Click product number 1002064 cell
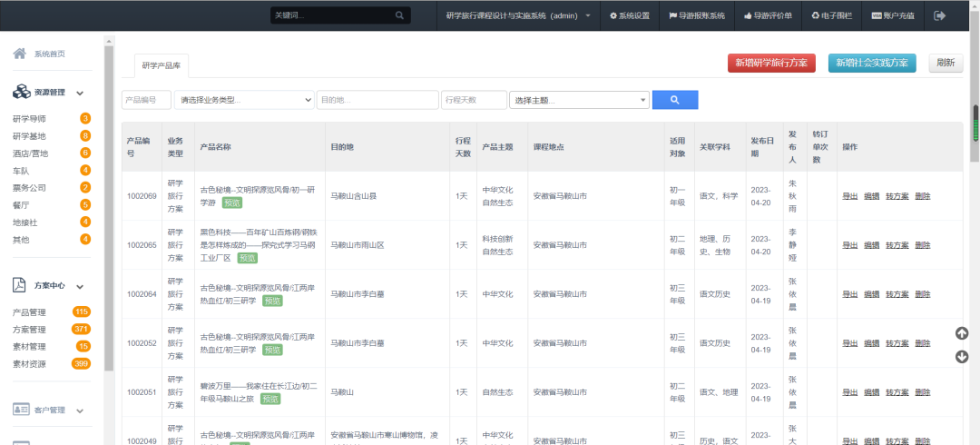Screen dimensions: 980x445 pos(142,294)
